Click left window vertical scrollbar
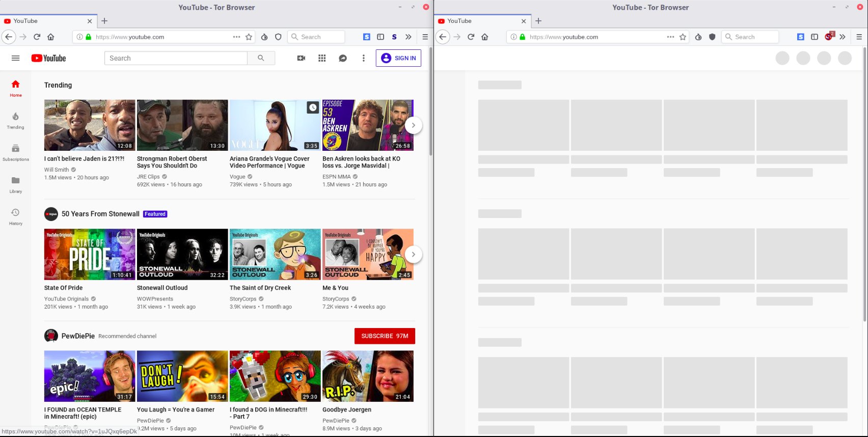868x437 pixels. [x=431, y=102]
